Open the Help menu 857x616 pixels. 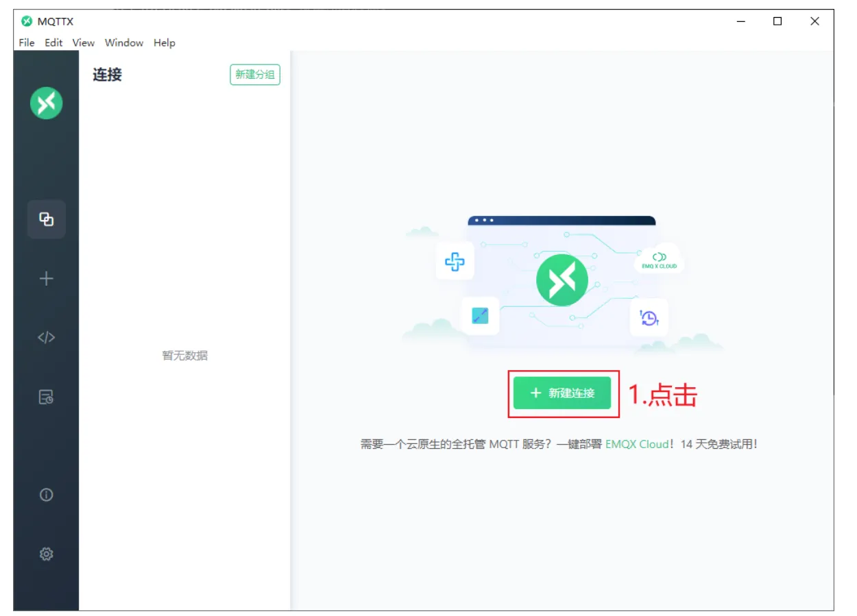click(165, 42)
